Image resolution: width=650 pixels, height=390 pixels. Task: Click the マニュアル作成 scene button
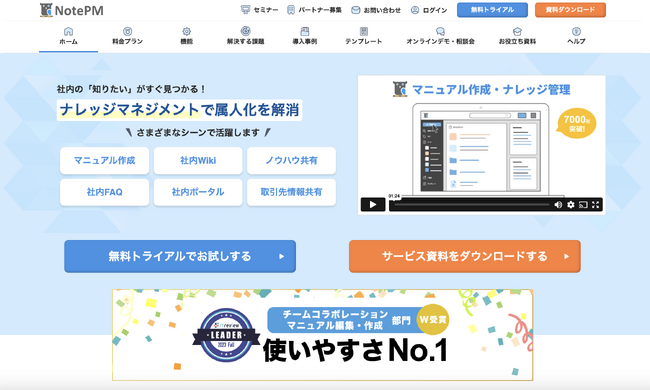point(104,160)
